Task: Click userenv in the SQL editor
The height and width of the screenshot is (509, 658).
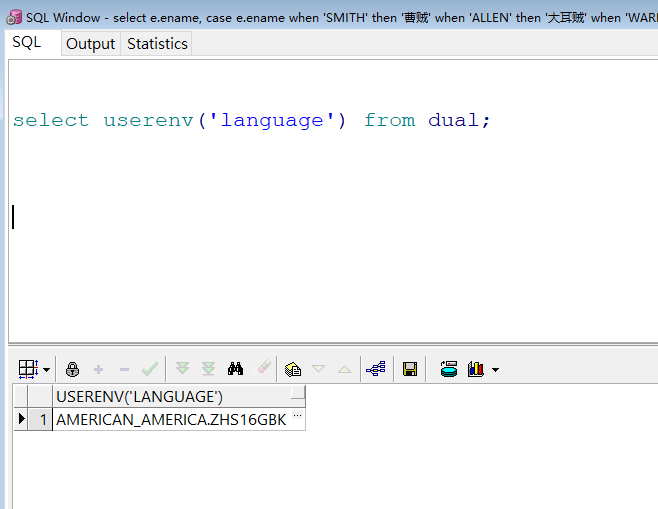Action: (148, 120)
